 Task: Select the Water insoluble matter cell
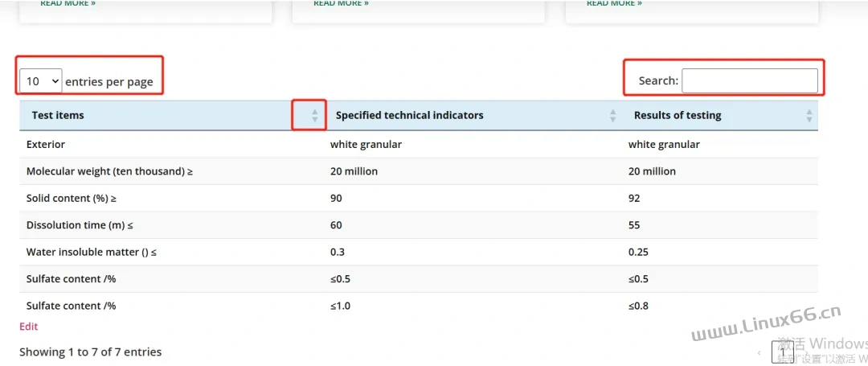(x=92, y=252)
